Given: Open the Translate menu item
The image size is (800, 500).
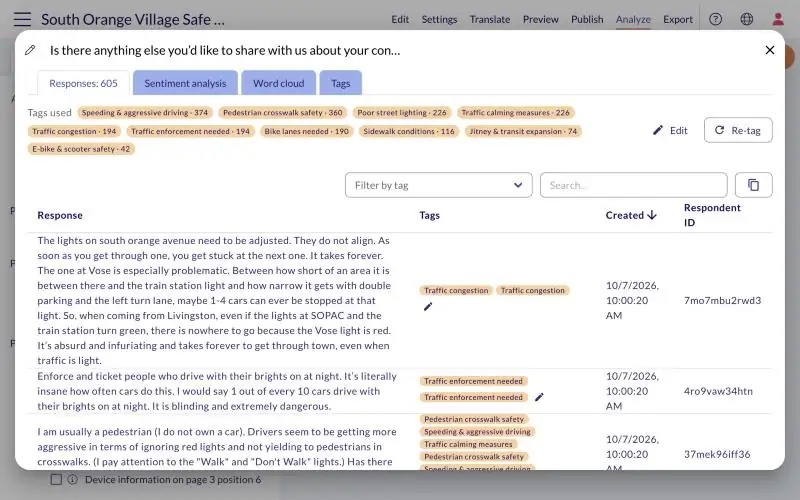Looking at the screenshot, I should [490, 19].
